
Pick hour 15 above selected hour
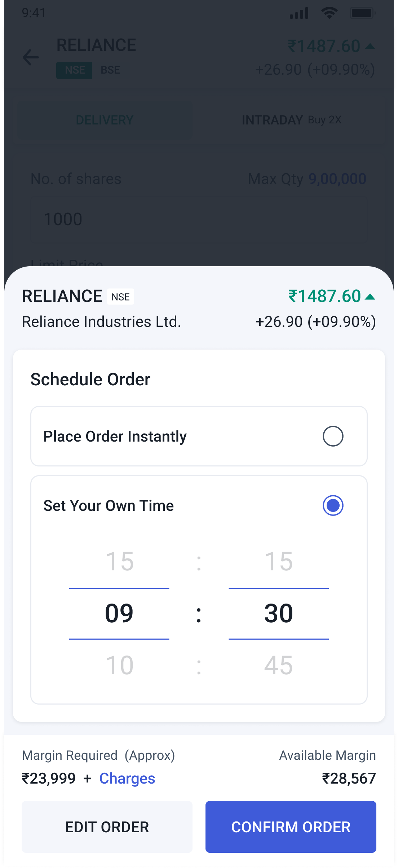tap(119, 561)
